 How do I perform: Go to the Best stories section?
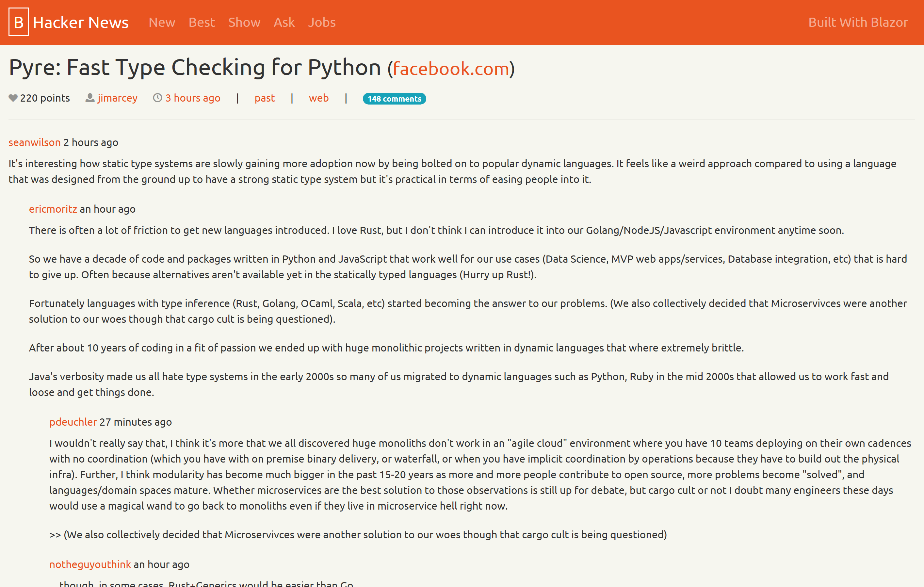click(x=202, y=22)
